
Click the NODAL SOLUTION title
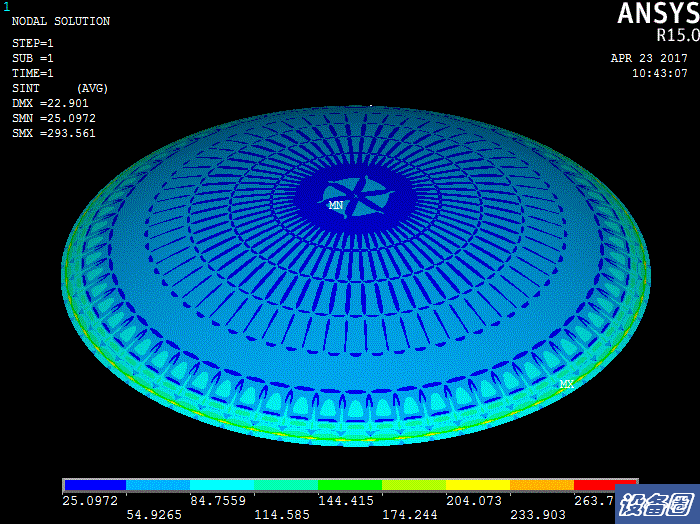[61, 21]
